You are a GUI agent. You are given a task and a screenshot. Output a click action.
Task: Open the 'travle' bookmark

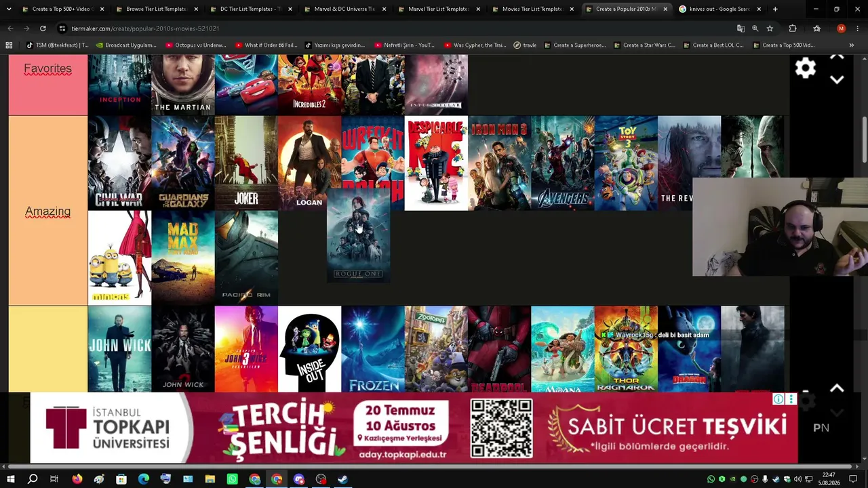[526, 45]
